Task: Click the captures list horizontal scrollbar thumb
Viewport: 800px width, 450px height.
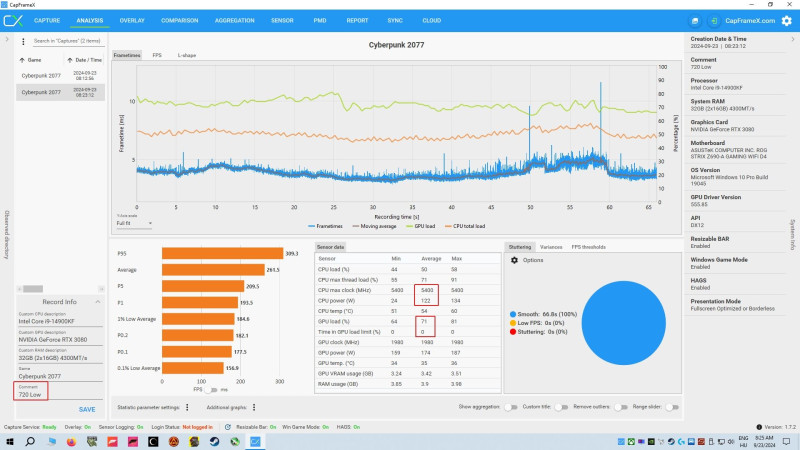Action: point(33,289)
